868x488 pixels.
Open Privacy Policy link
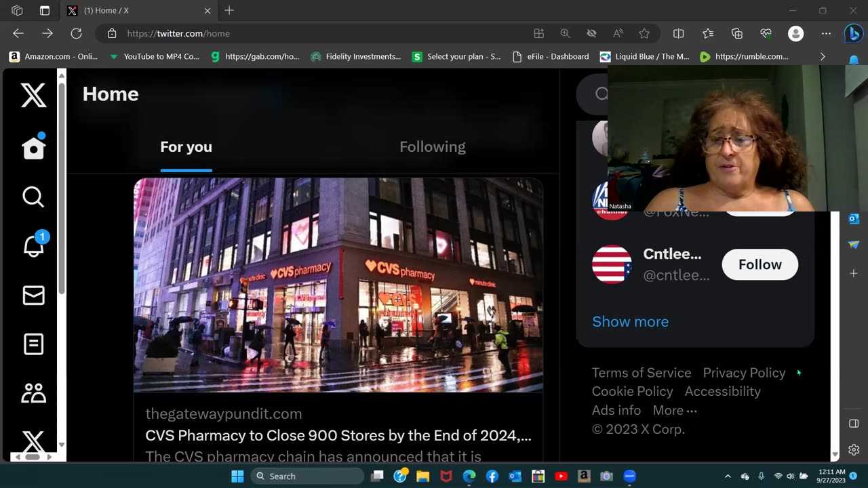(744, 373)
